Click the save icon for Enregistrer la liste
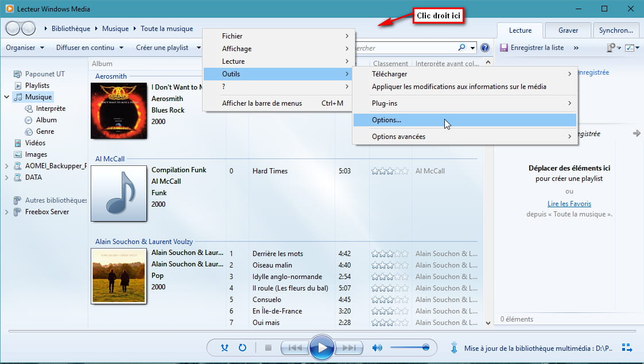 coord(503,48)
